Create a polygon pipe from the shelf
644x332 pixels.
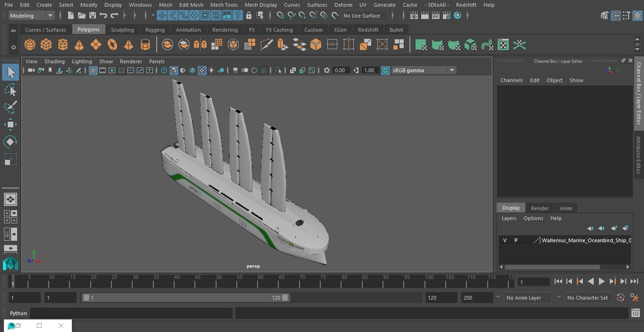pos(145,45)
